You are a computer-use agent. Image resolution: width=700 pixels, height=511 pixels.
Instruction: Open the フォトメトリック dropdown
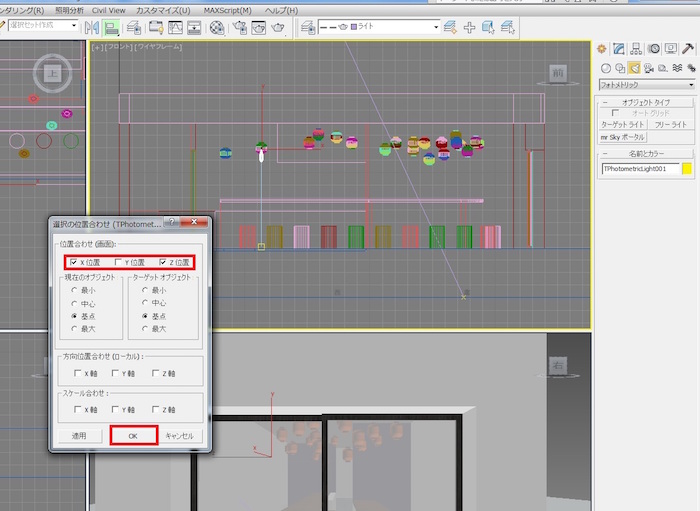(646, 85)
